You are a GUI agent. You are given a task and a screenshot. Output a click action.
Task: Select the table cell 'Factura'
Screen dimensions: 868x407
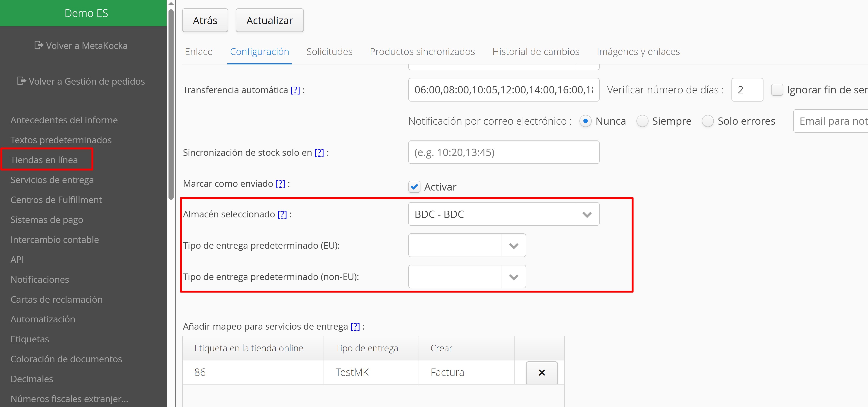point(466,372)
